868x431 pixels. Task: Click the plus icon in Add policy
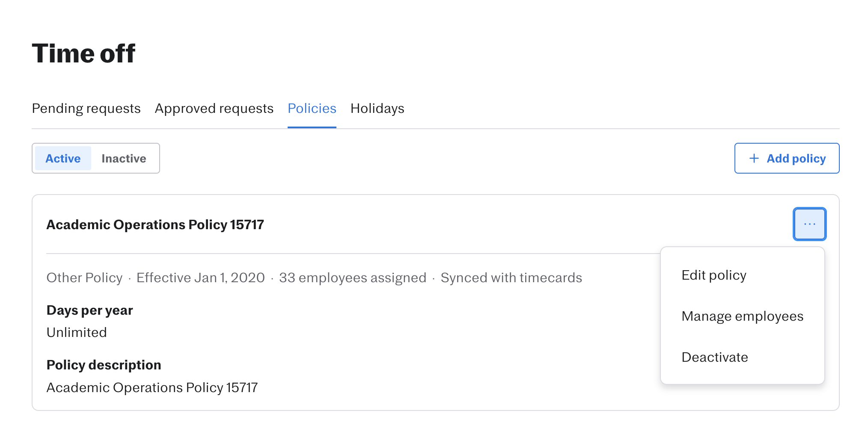[x=754, y=158]
